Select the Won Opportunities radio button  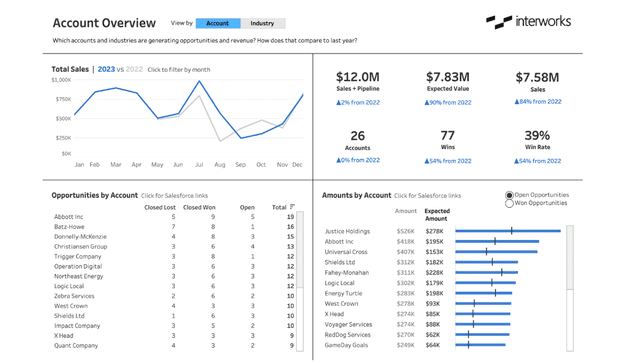pyautogui.click(x=509, y=203)
